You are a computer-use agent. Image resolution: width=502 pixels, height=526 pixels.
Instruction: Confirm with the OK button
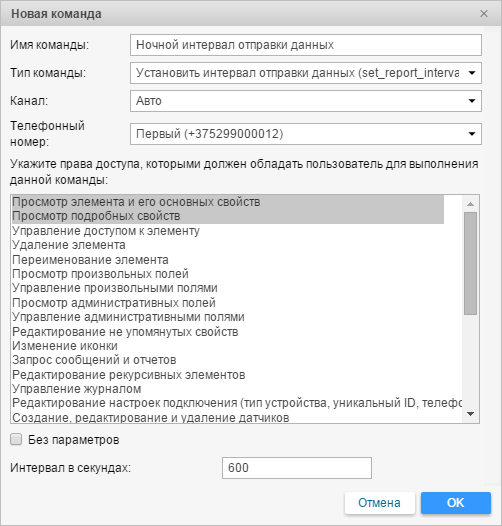456,503
